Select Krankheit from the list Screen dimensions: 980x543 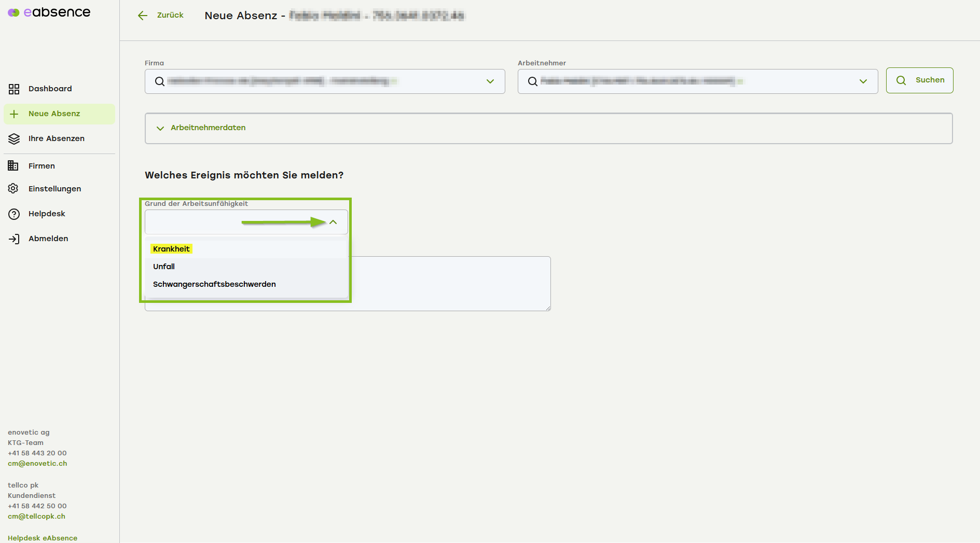171,249
